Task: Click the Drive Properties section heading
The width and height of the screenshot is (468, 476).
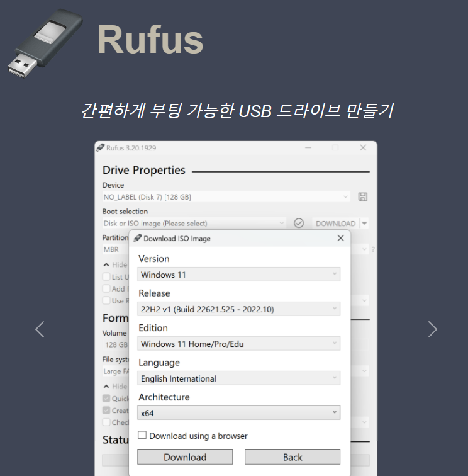Action: (x=144, y=170)
